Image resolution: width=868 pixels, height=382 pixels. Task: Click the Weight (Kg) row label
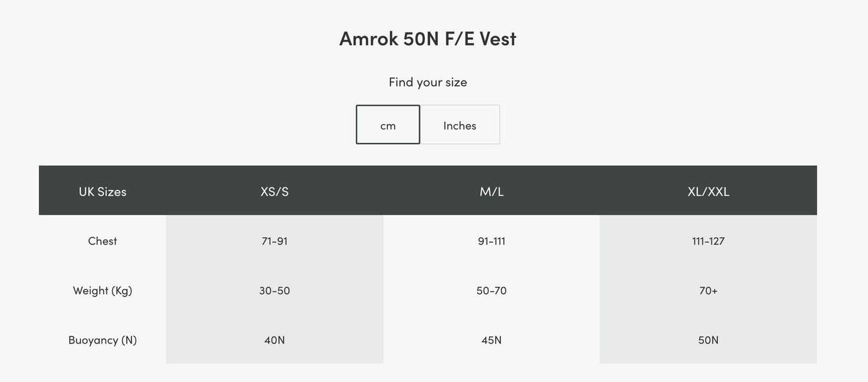[103, 291]
